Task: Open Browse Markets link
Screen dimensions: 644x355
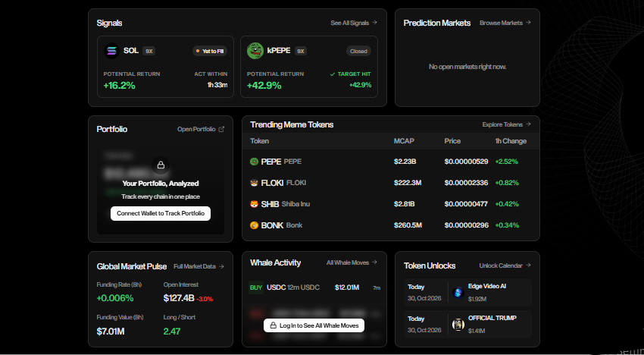Action: (x=505, y=23)
